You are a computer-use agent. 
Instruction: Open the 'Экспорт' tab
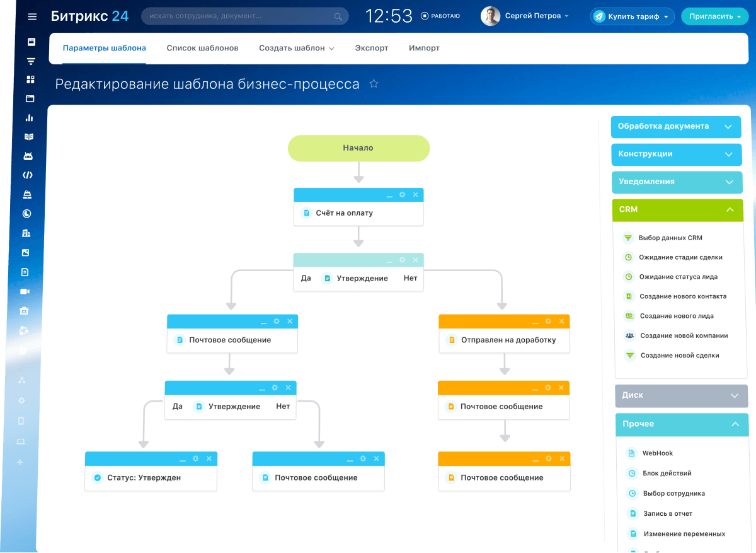[372, 47]
